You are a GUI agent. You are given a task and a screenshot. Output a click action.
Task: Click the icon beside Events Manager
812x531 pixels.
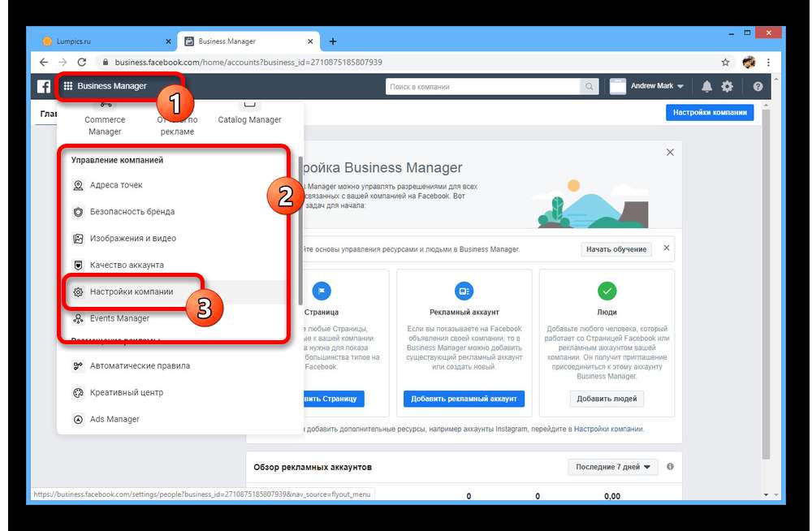click(x=78, y=318)
